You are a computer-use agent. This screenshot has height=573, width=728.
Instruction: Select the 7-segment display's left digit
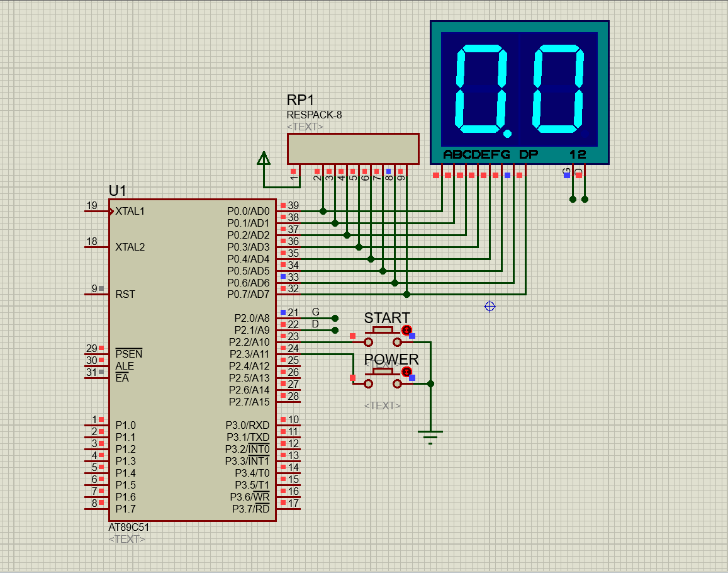point(481,88)
